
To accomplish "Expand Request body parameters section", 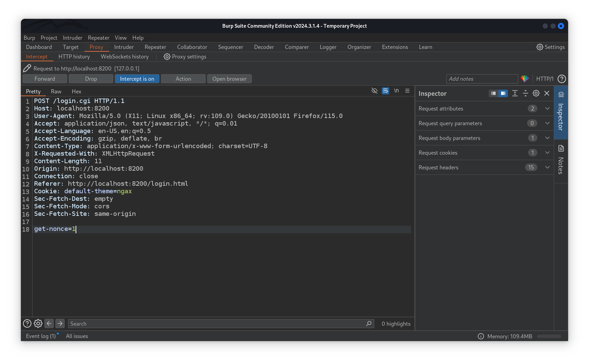I will [547, 138].
